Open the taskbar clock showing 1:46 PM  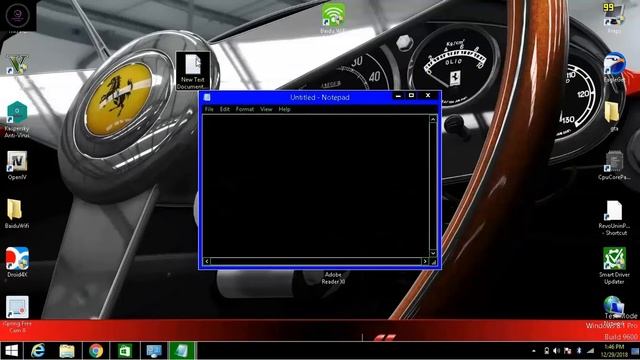click(614, 351)
